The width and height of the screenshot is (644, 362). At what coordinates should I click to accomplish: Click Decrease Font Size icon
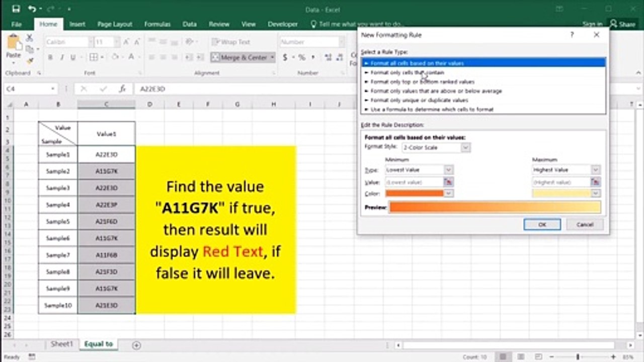[x=137, y=42]
